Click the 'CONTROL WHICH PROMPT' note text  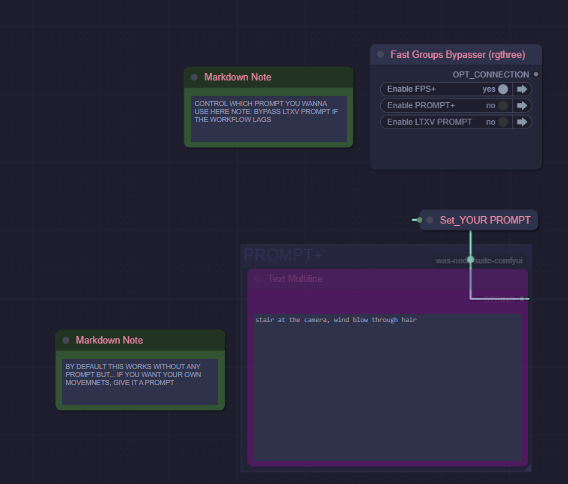(266, 112)
